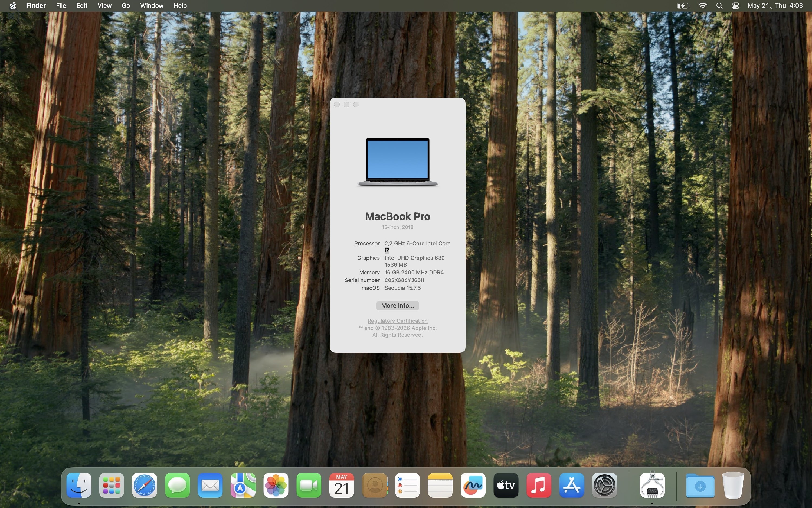Open the File menu

[61, 6]
